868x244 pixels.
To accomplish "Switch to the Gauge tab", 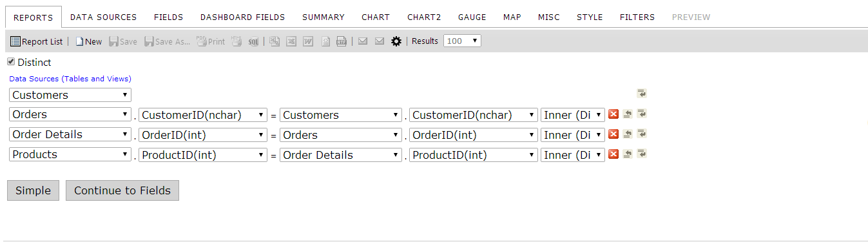I will (x=472, y=17).
